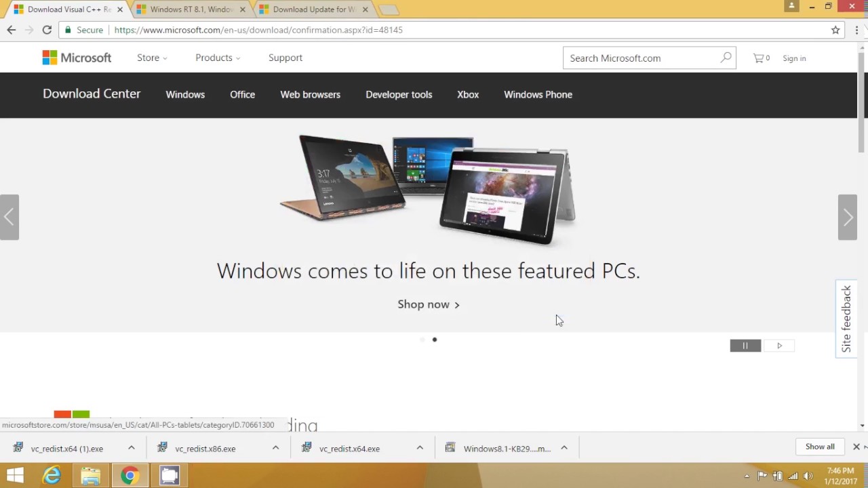Close the downloads bar

(856, 447)
